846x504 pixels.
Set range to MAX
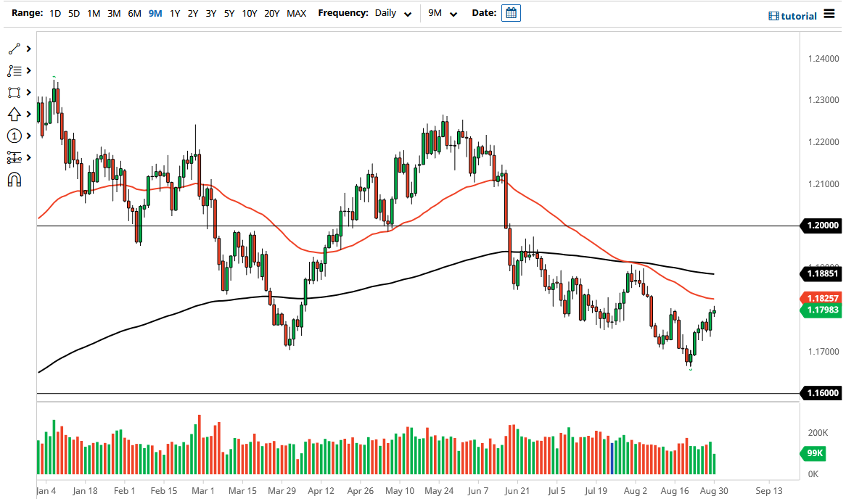tap(296, 13)
